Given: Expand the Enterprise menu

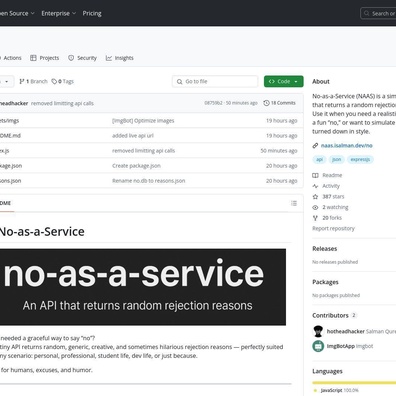Looking at the screenshot, I should click(59, 13).
